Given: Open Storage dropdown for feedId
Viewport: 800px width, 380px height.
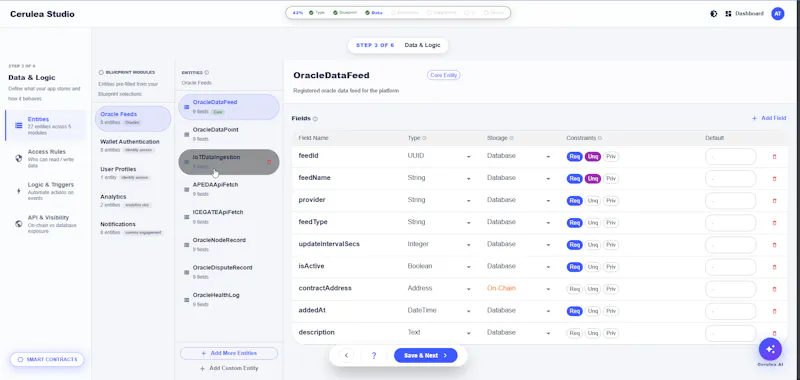Looking at the screenshot, I should pyautogui.click(x=518, y=156).
